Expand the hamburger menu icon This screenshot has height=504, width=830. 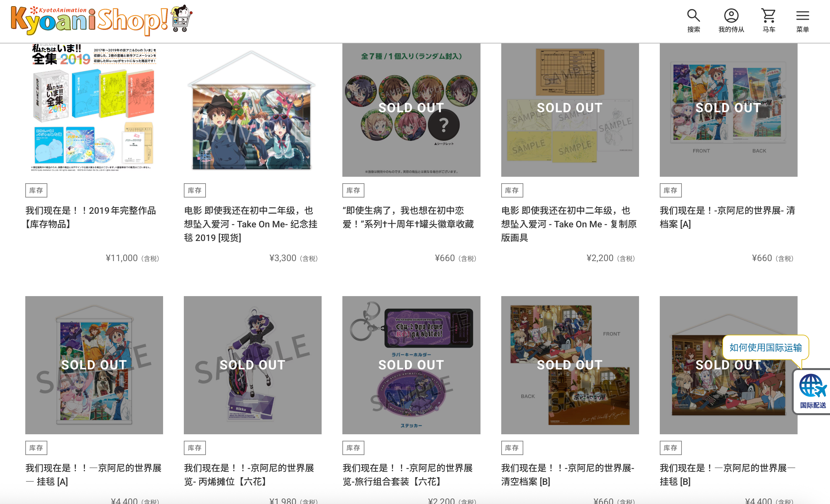tap(802, 16)
